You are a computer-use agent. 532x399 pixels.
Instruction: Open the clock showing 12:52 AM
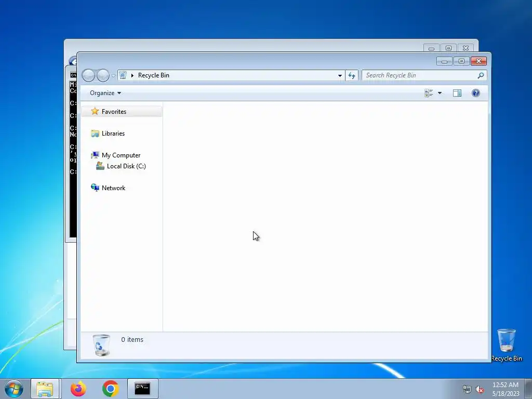click(506, 389)
